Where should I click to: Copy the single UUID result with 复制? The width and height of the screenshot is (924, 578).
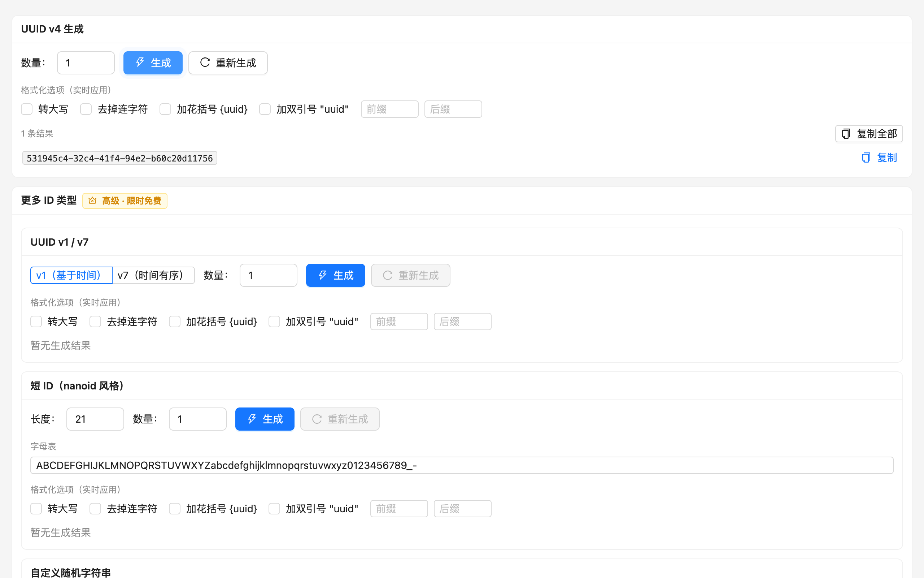click(879, 158)
